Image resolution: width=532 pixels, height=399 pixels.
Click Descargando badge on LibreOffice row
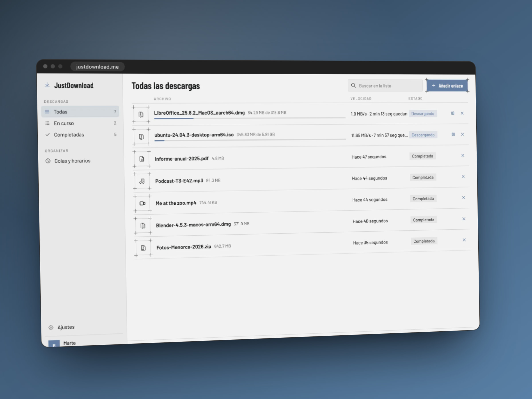422,113
